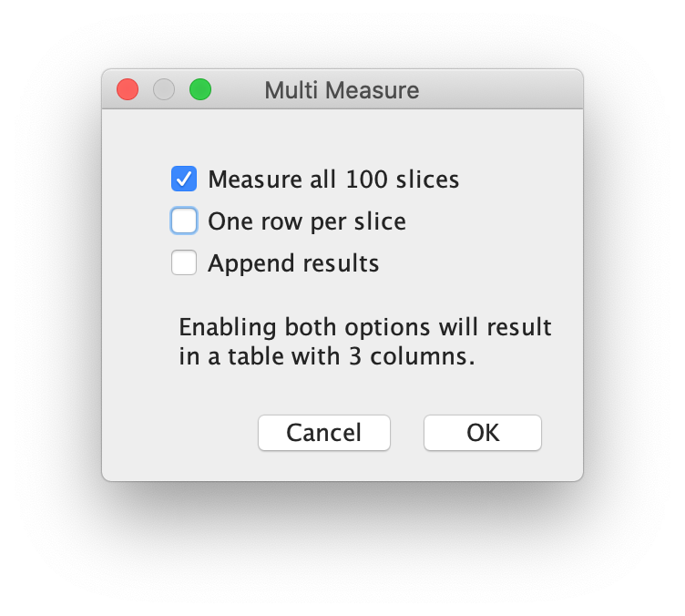Viewport: 685px width, 616px height.
Task: Click the blue checkmark icon in checked box
Action: 184,179
